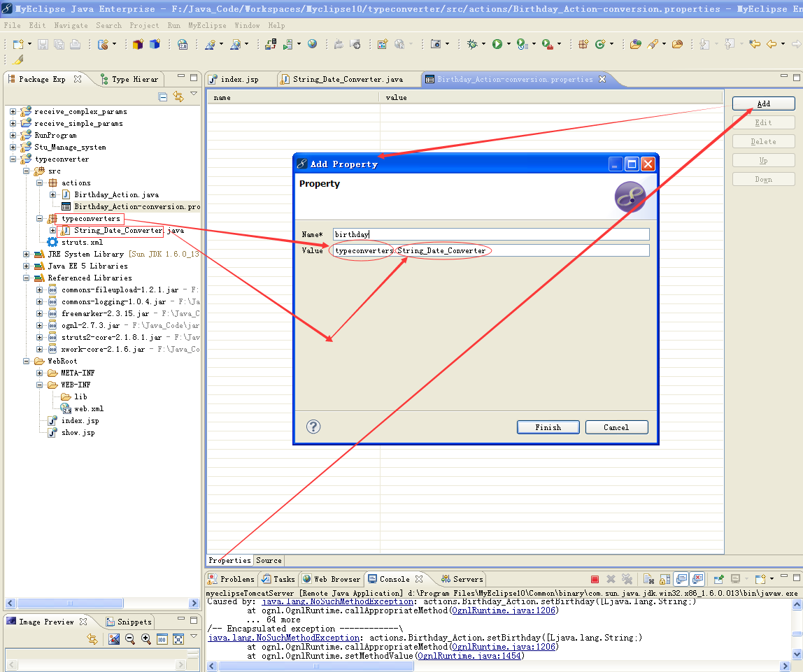Collapse the WebRoot folder node

(x=26, y=362)
